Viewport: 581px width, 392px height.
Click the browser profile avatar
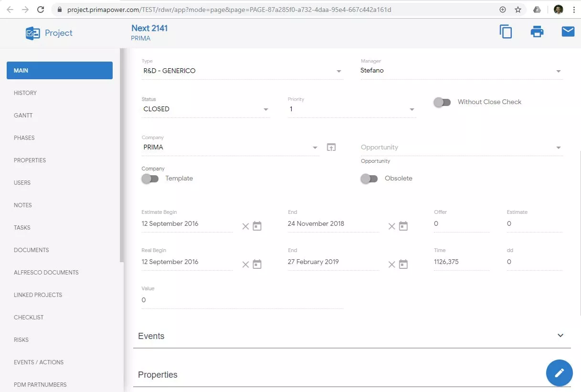[x=559, y=10]
